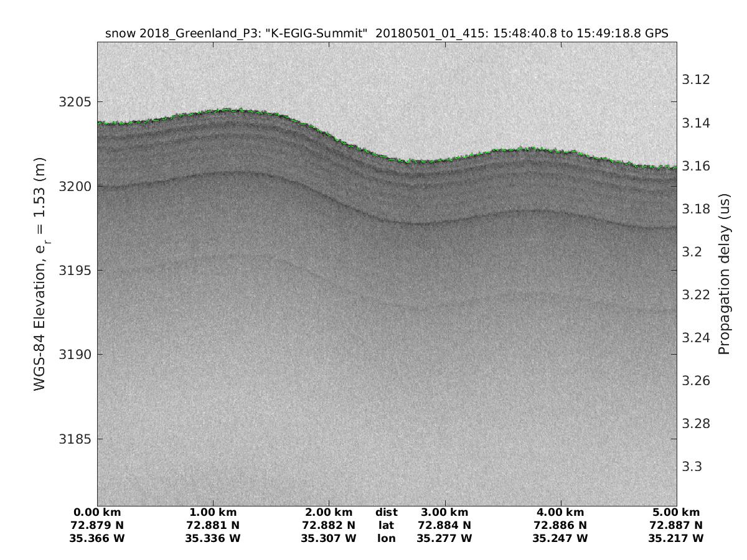
Task: Click the 3.24 propagation delay tick
Action: (696, 338)
